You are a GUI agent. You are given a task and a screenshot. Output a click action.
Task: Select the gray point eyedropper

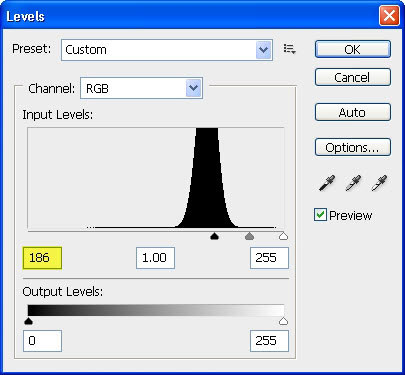click(353, 183)
